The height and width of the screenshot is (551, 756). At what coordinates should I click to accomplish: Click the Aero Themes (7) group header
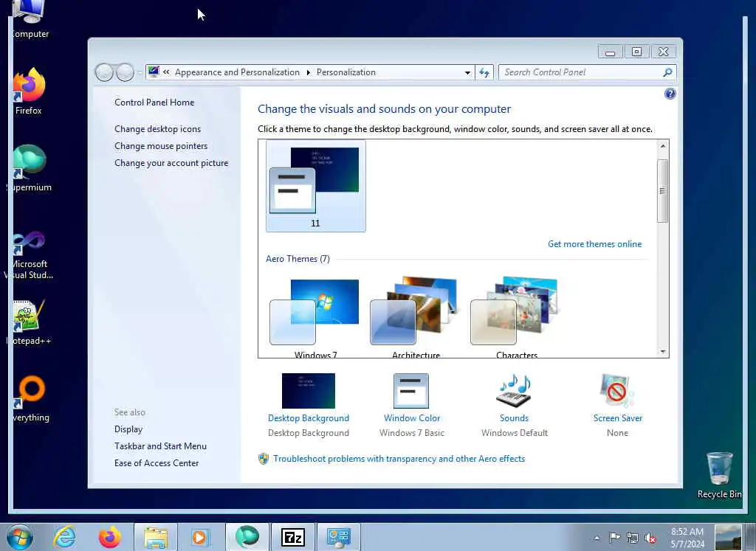298,259
